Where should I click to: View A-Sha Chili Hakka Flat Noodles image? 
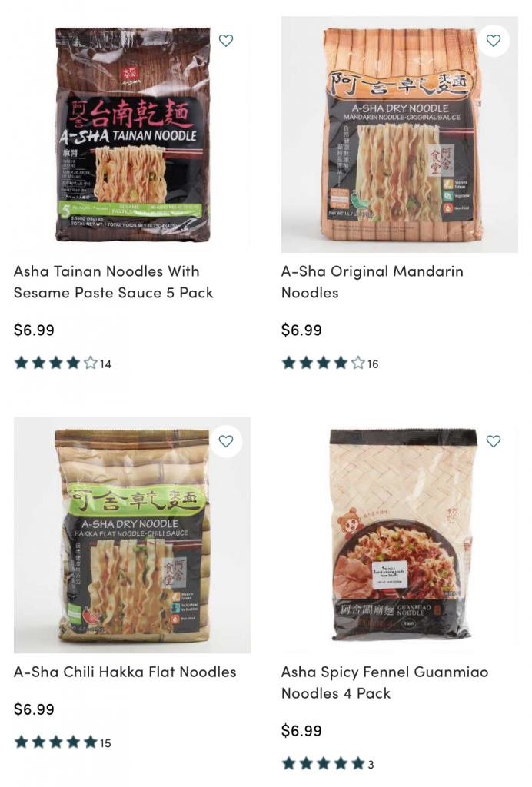click(132, 535)
